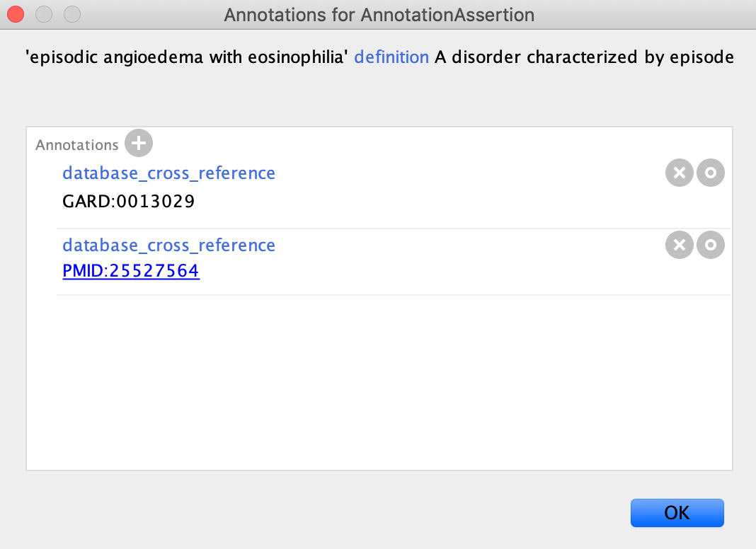
Task: Close the AnnotationAssertion dialog with red button
Action: tap(16, 14)
